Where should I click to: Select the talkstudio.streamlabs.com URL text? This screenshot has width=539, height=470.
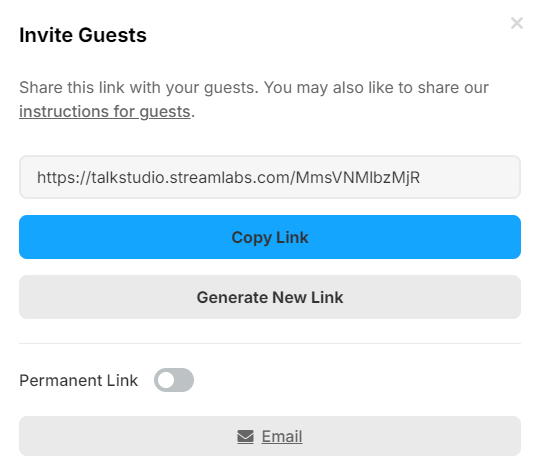tap(228, 178)
